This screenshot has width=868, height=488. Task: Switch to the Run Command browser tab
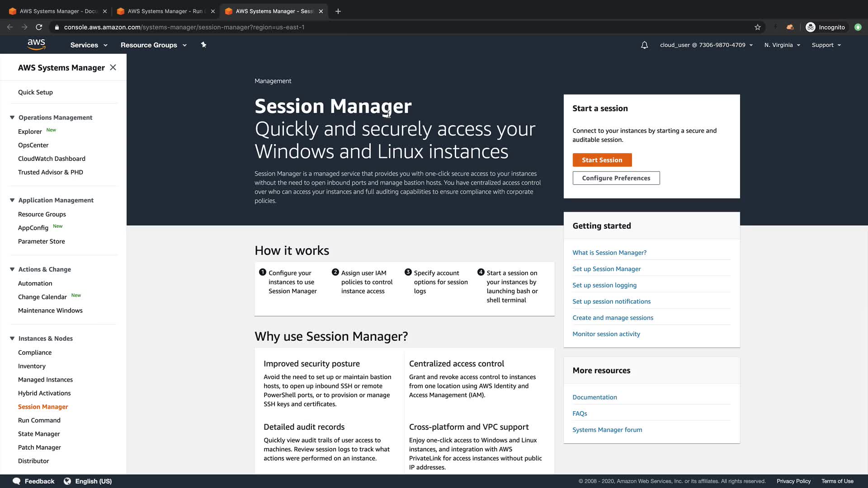(165, 11)
